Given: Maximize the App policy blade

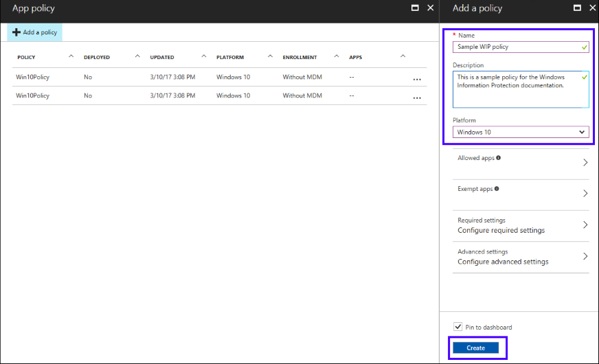Looking at the screenshot, I should click(x=415, y=8).
